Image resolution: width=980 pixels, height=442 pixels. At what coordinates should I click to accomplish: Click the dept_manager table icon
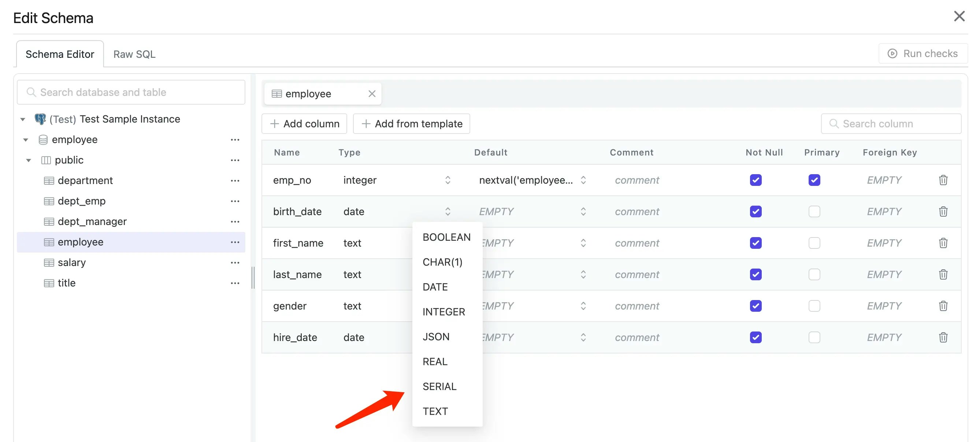[x=49, y=222]
